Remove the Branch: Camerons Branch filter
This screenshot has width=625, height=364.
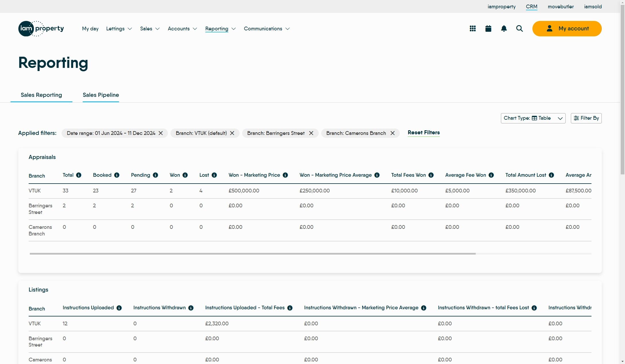point(392,133)
